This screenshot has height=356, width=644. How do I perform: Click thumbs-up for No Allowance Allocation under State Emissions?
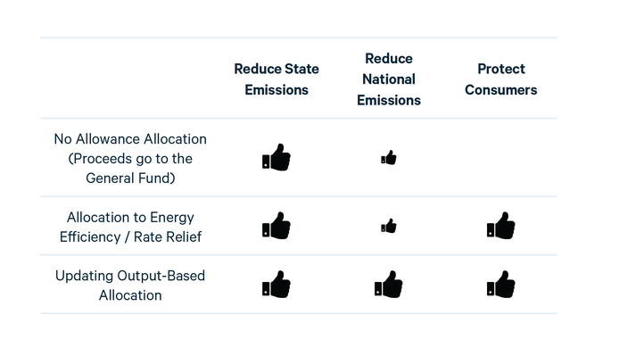[x=277, y=157]
